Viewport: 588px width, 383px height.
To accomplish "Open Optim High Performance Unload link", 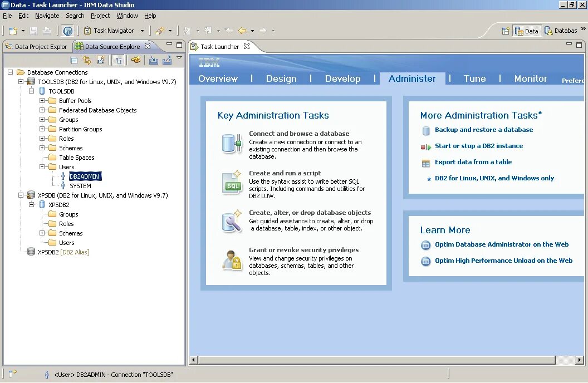I will coord(503,261).
